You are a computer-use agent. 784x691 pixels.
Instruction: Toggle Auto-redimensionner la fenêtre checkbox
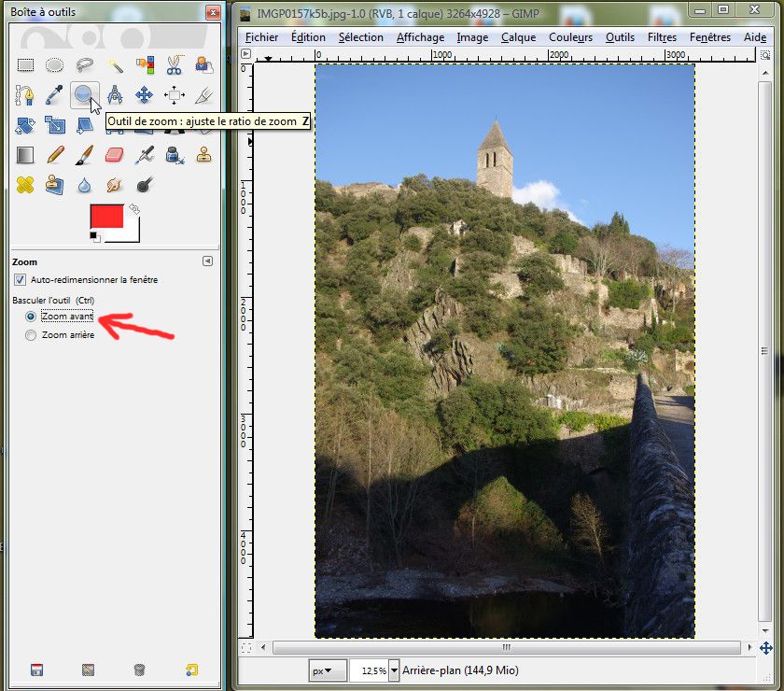click(20, 280)
